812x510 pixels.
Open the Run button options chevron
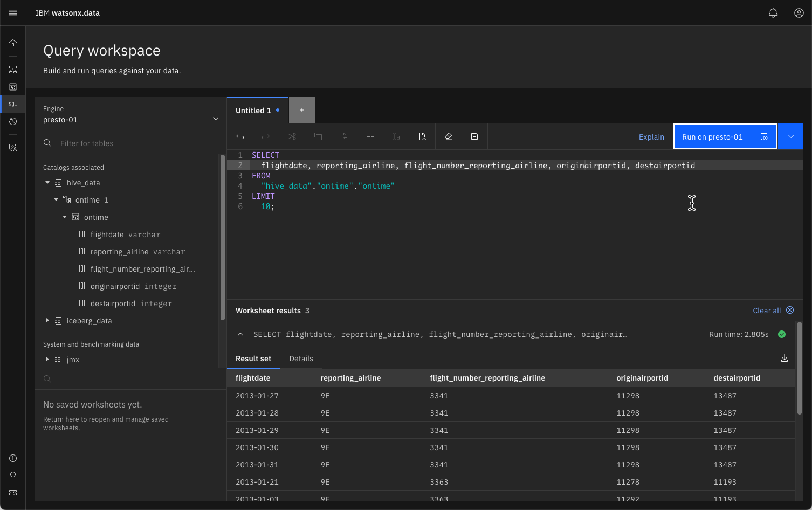pos(791,136)
